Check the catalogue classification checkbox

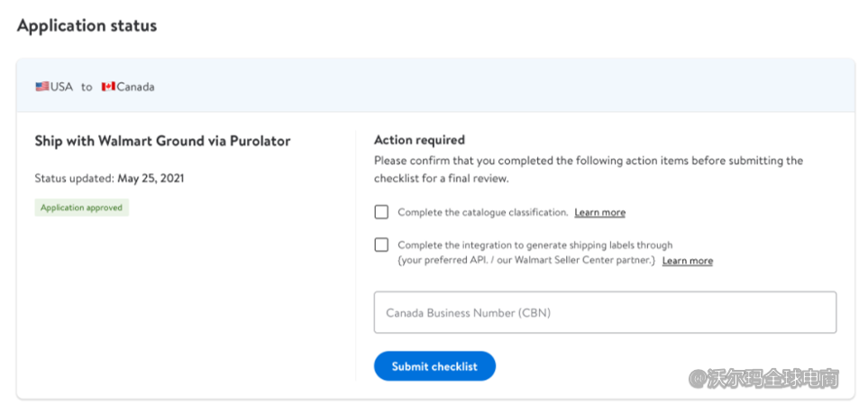tap(381, 212)
